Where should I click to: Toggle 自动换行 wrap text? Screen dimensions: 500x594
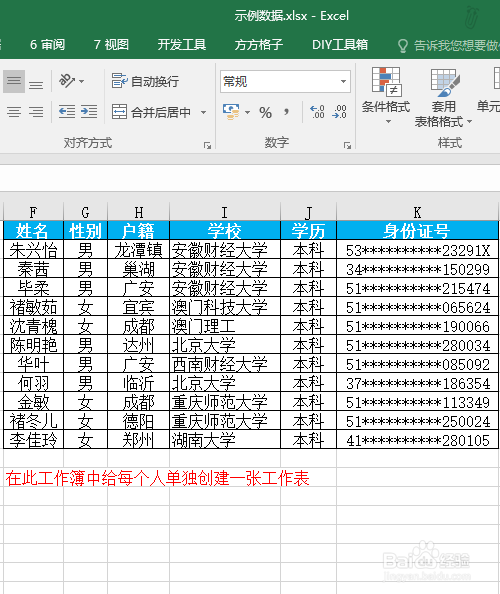pyautogui.click(x=145, y=81)
